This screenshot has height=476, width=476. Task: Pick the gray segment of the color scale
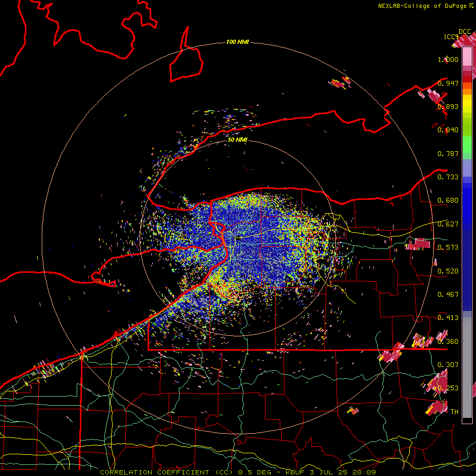coord(467,368)
